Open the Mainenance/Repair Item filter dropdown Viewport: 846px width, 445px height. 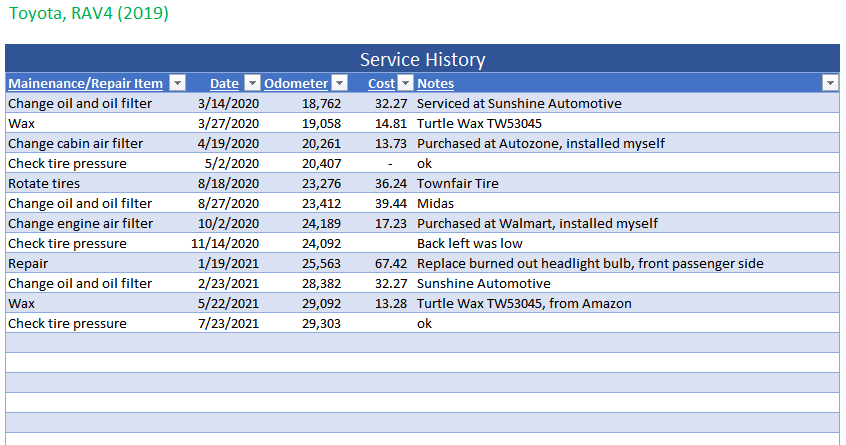(x=177, y=84)
